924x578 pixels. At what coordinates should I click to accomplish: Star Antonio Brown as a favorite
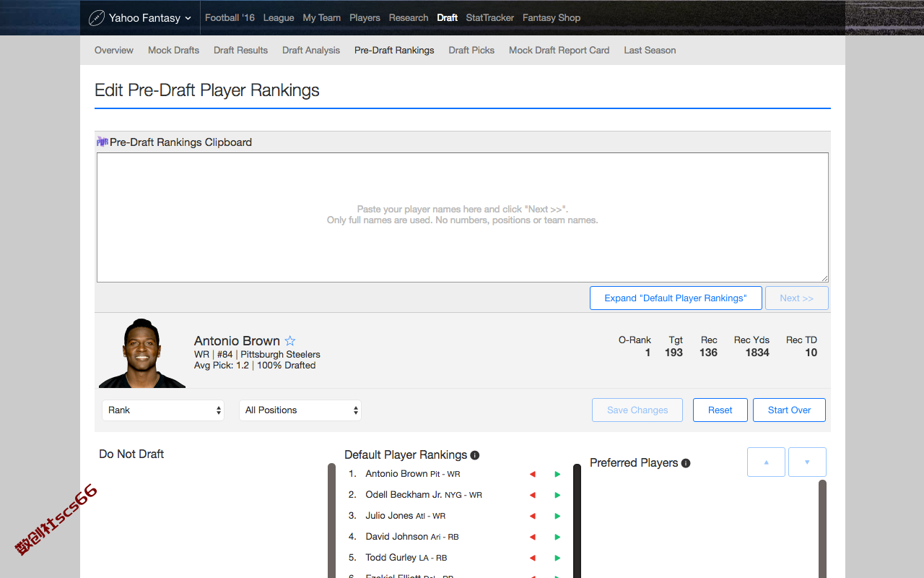pos(290,341)
